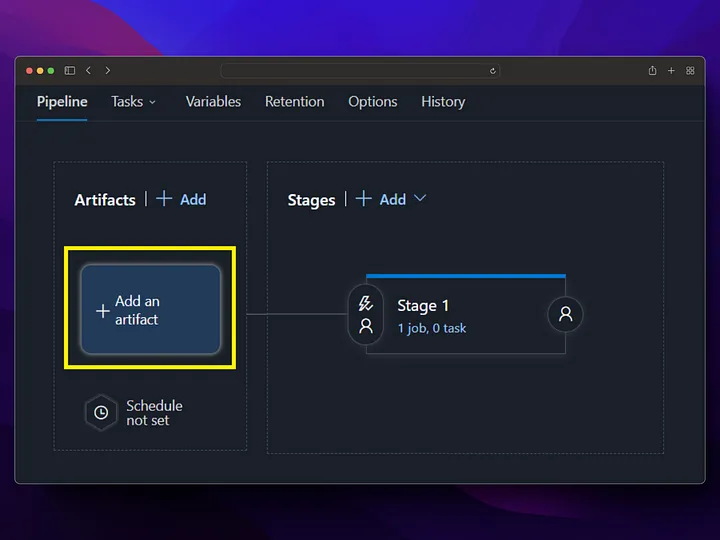The height and width of the screenshot is (540, 720).
Task: Open the Tasks tab dropdown
Action: 134,101
